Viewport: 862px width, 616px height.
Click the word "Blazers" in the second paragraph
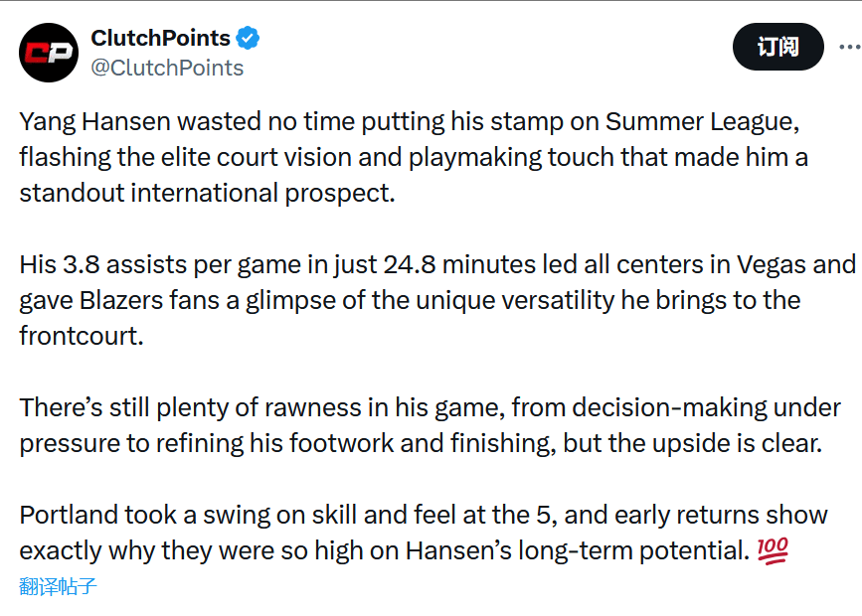121,301
